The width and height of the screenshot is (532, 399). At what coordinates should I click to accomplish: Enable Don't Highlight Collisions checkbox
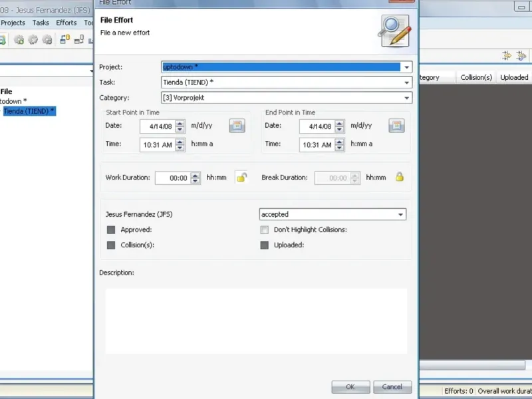coord(264,229)
